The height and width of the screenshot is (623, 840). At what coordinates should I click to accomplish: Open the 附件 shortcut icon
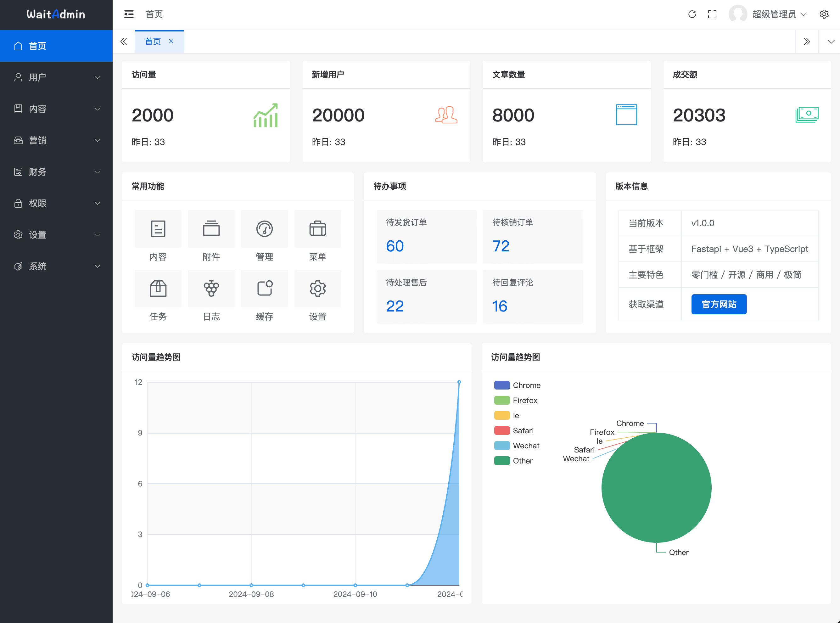tap(211, 229)
